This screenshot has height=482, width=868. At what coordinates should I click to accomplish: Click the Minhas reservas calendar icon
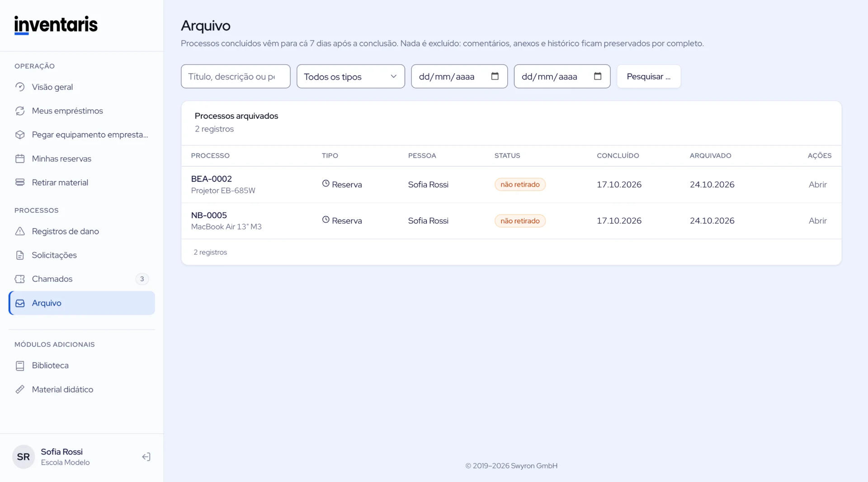[x=20, y=159]
